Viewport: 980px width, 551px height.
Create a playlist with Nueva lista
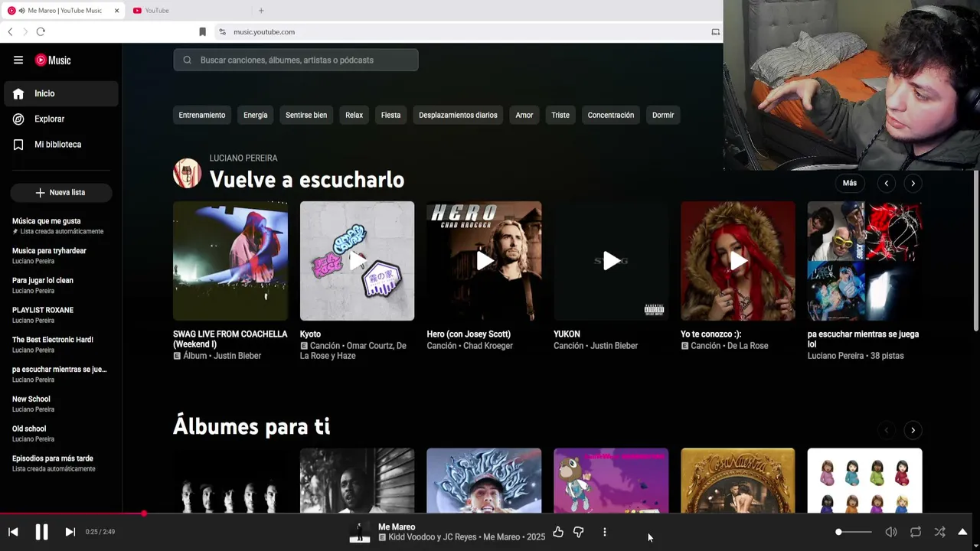click(x=61, y=193)
